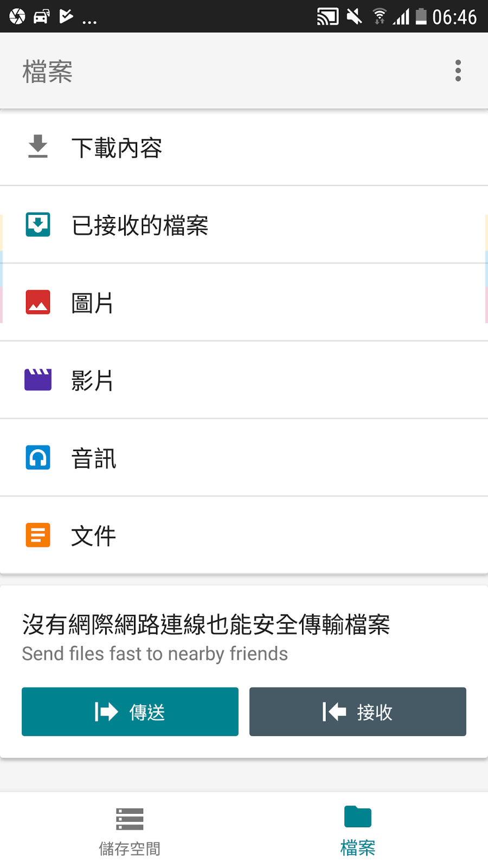Tap the purple video clapperboard icon
Screen dimensions: 488x868
(38, 380)
